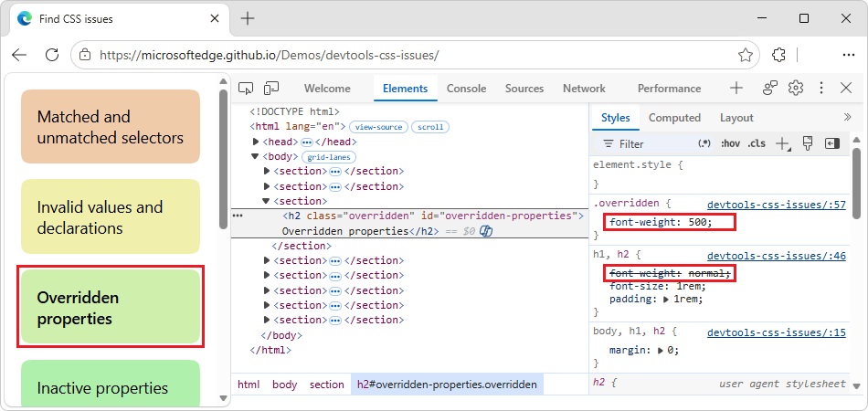868x411 pixels.
Task: Select h2#overridden-properties.overridden breadcrumb
Action: (x=447, y=385)
